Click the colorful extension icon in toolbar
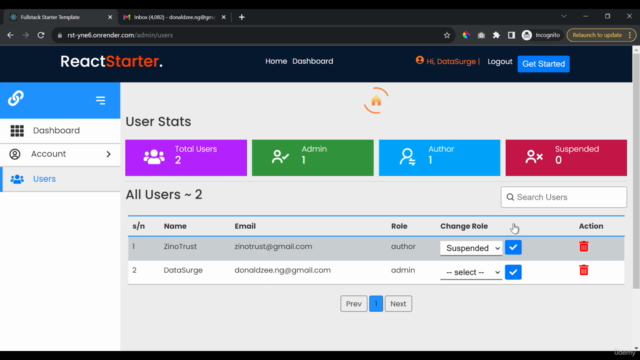Screen dimensions: 640x360 point(466,35)
